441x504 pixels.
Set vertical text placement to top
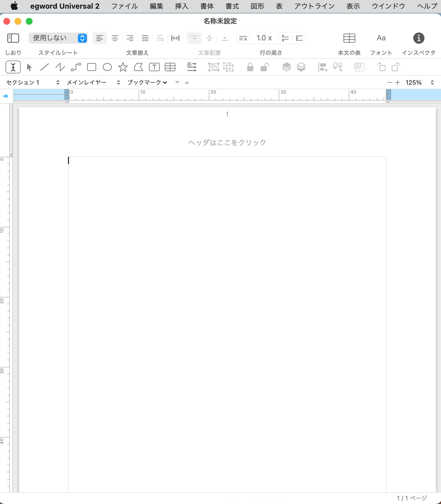(x=194, y=38)
